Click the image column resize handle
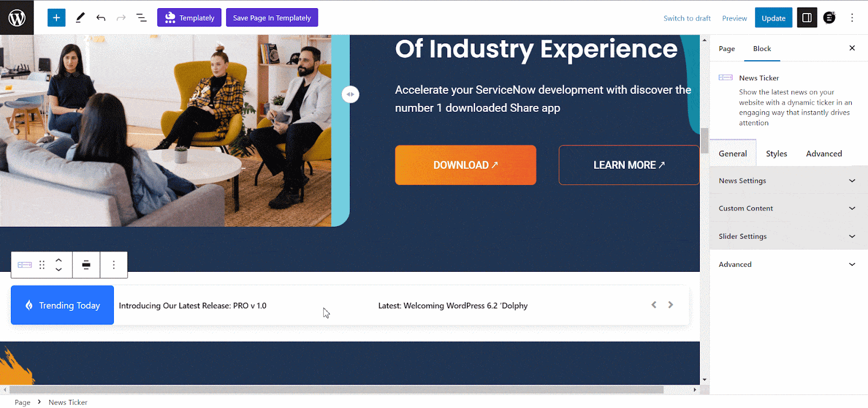Viewport: 868px width, 408px height. pos(350,94)
